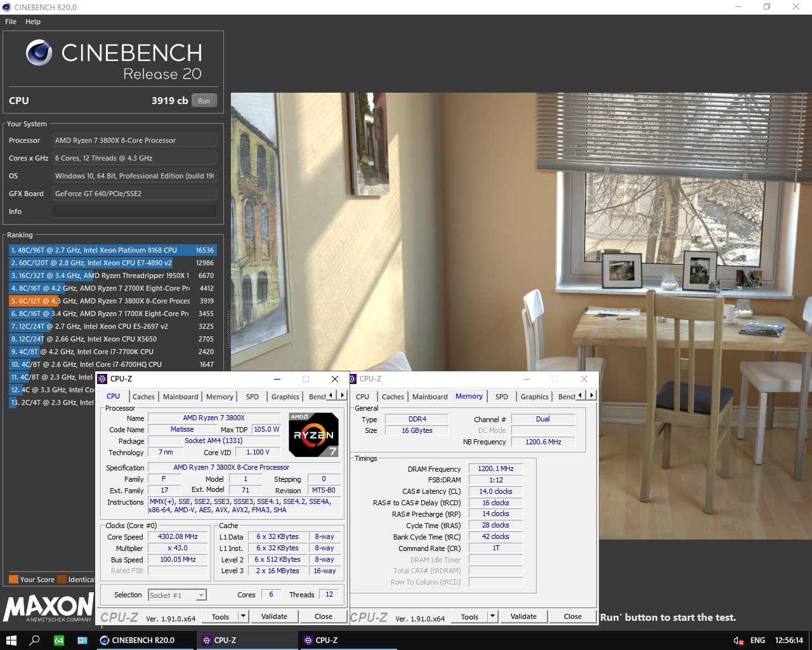Select the Xeon Platinum 8168 ranking row
The image size is (812, 650).
pyautogui.click(x=112, y=250)
